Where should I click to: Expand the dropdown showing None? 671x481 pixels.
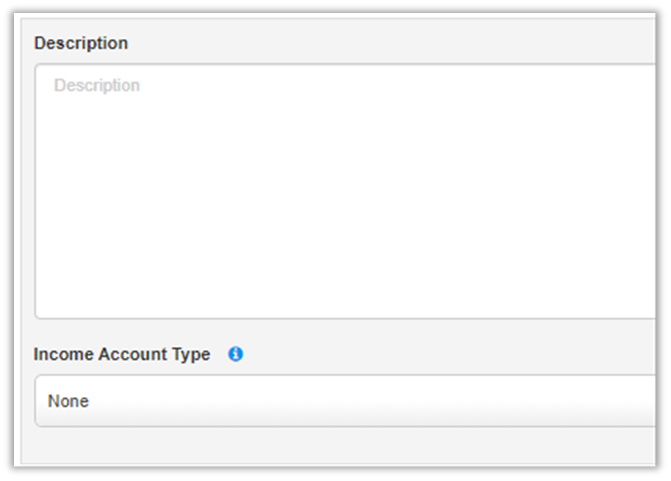tap(345, 401)
